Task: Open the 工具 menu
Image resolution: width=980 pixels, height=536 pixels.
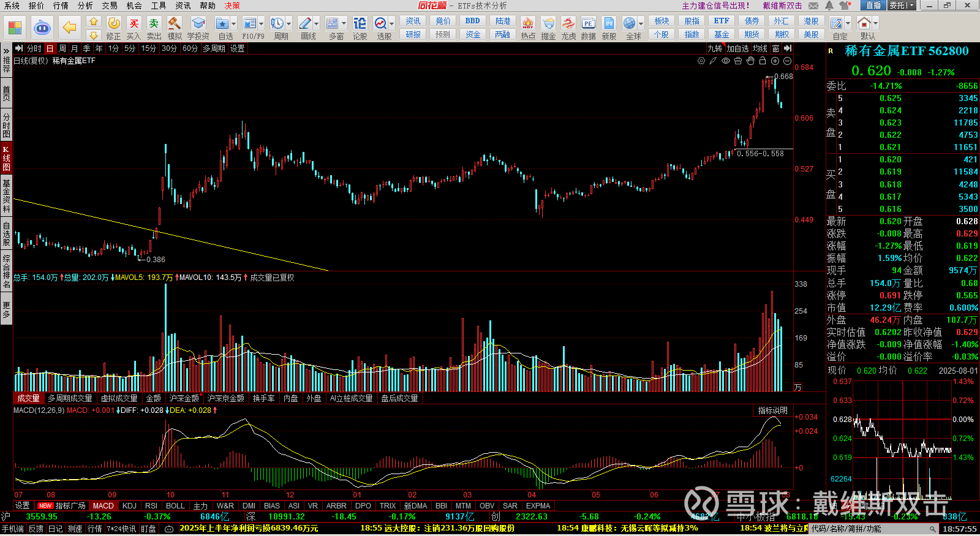Action: pyautogui.click(x=159, y=6)
